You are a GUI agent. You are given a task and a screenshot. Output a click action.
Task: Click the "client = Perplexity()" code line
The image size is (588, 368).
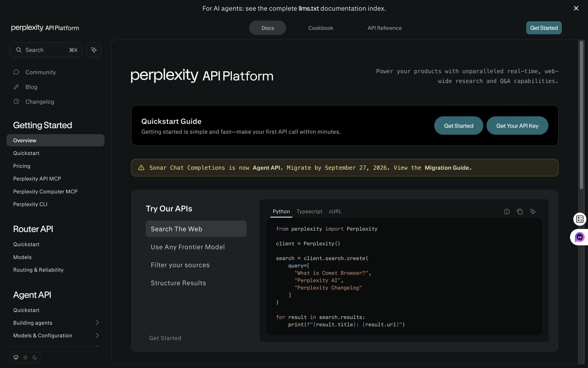(308, 244)
